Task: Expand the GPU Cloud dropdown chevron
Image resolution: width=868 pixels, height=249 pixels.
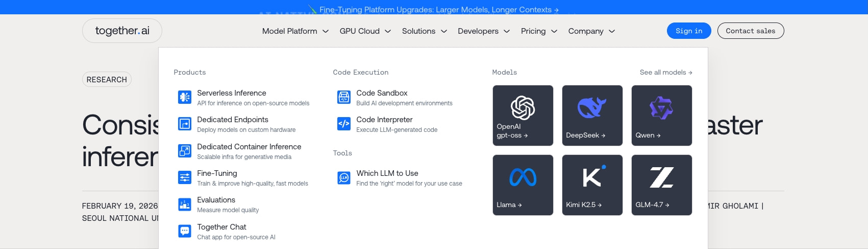Action: pyautogui.click(x=388, y=31)
